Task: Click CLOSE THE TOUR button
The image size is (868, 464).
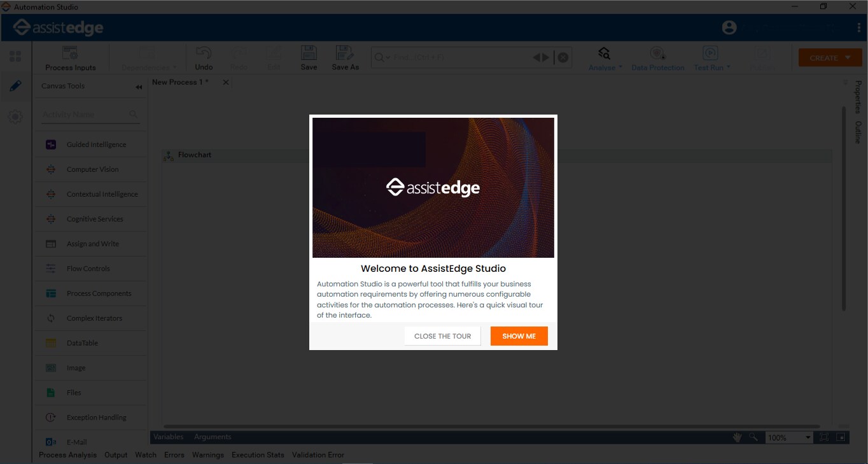Action: tap(442, 336)
